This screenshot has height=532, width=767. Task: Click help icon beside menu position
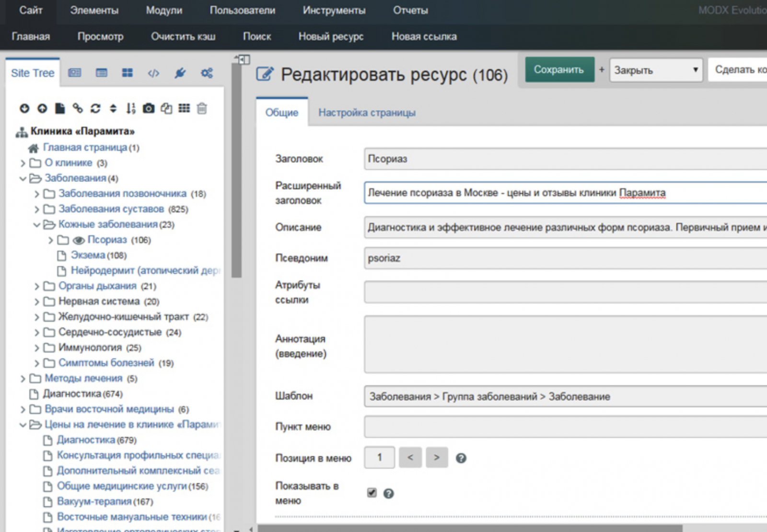point(461,458)
